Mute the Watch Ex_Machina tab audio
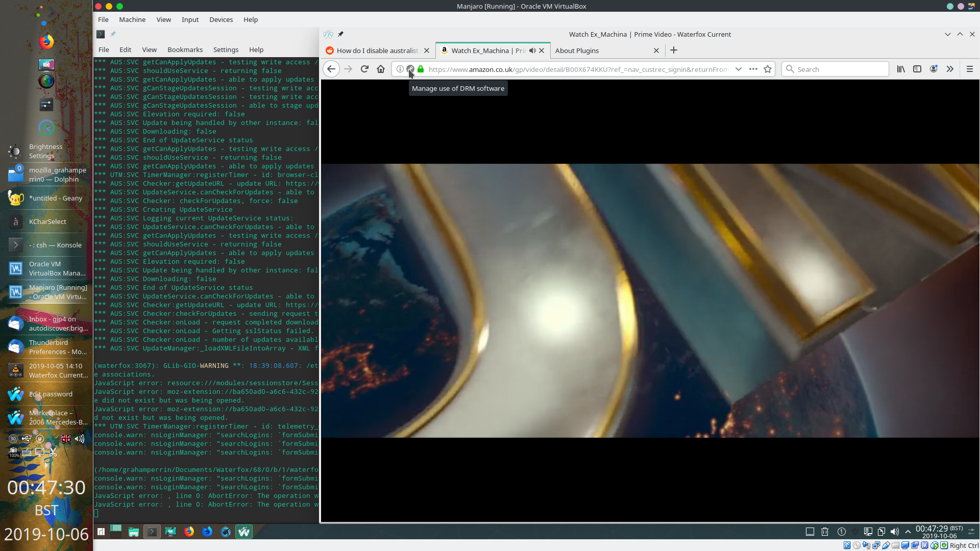 point(532,51)
